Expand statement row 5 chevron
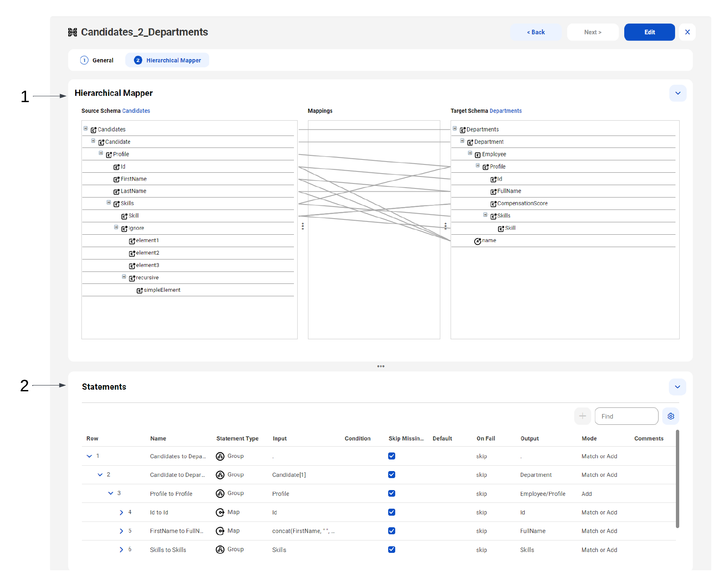The width and height of the screenshot is (728, 588). pos(121,531)
